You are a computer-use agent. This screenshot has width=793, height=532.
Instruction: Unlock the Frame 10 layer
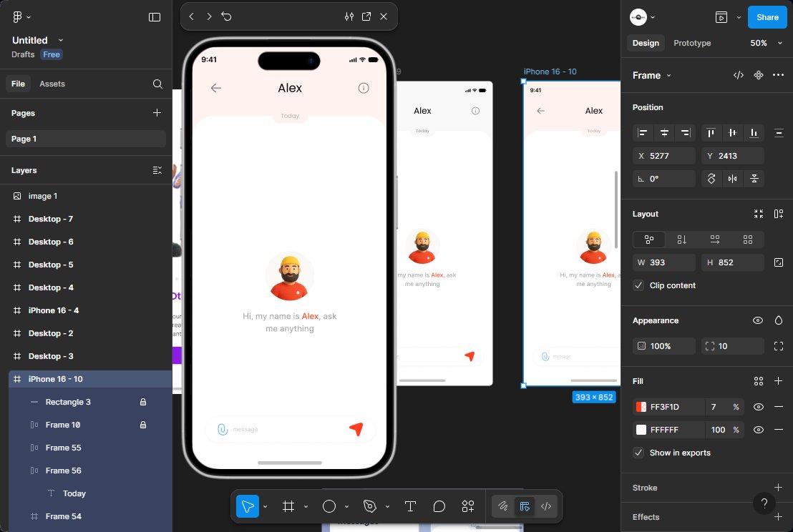click(x=143, y=425)
